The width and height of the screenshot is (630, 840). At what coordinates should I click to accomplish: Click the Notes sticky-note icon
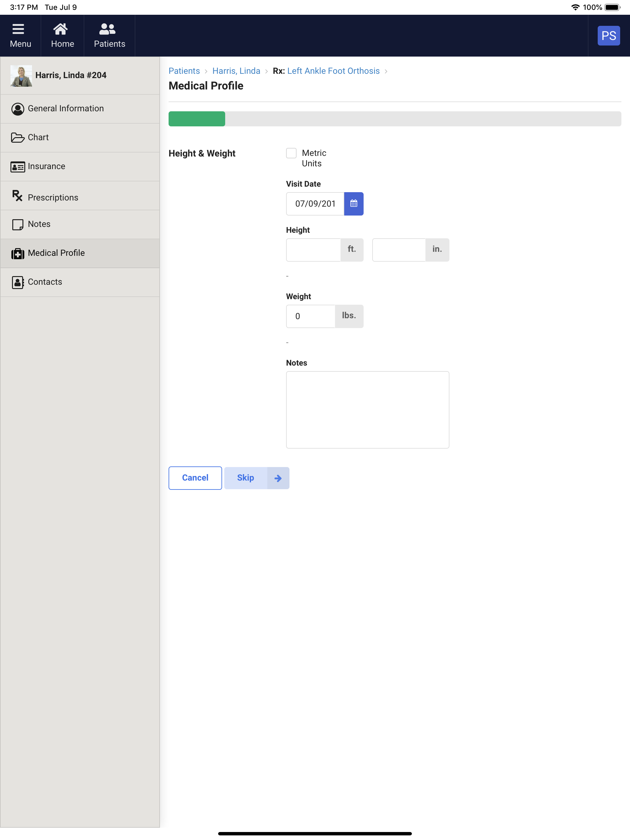click(18, 224)
